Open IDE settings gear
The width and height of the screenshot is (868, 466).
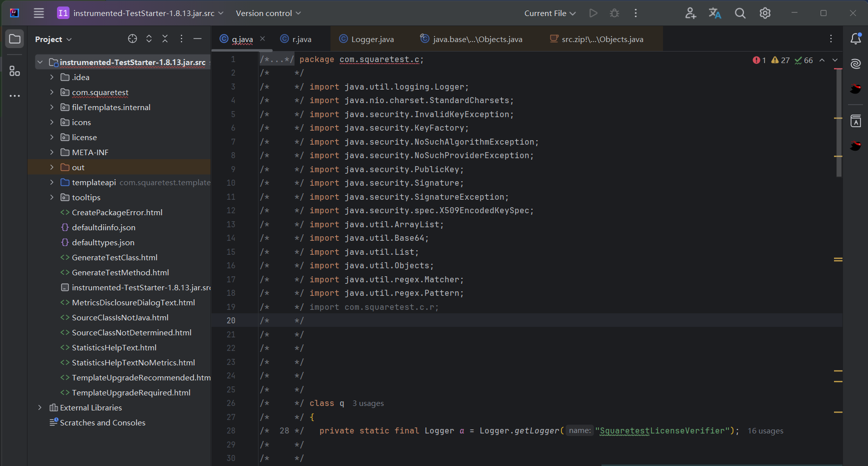click(x=765, y=13)
